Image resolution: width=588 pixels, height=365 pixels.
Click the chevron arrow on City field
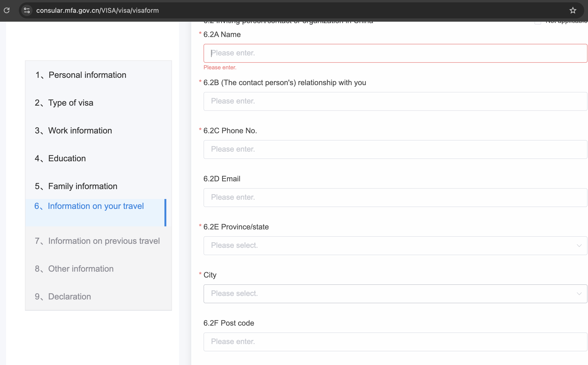coord(579,294)
